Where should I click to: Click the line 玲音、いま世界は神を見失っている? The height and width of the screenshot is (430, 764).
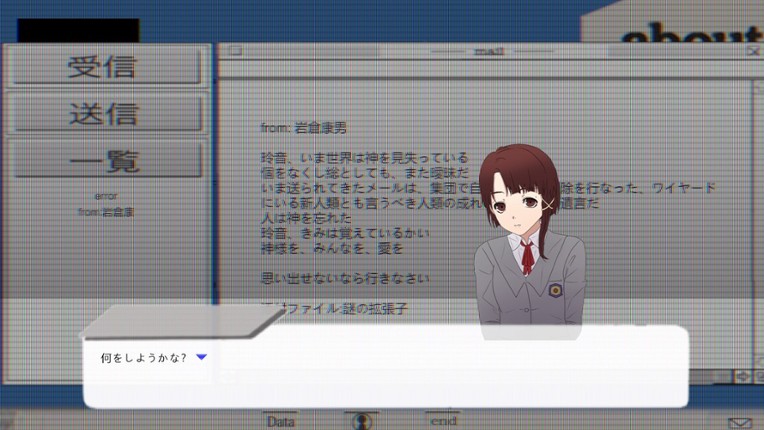(x=364, y=158)
